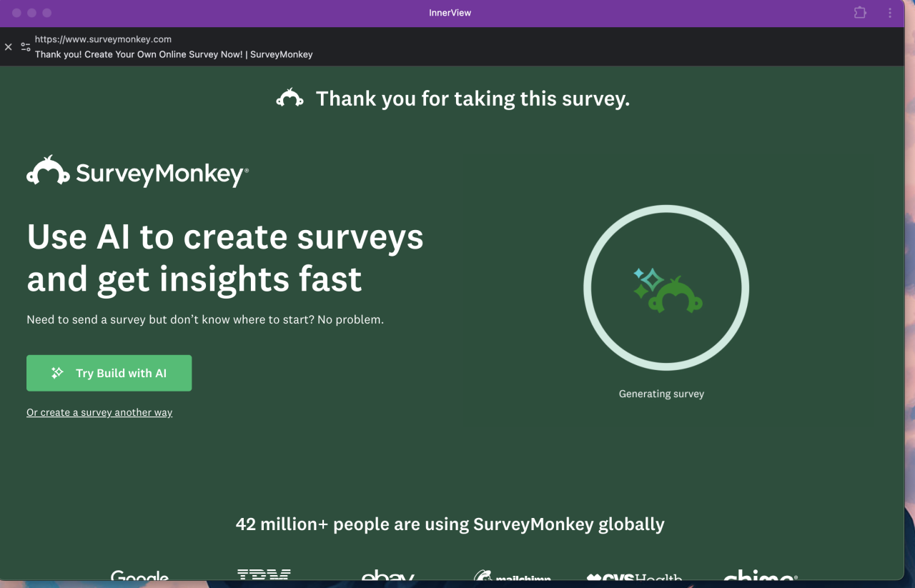Click the Try Build with AI button
The height and width of the screenshot is (588, 915).
click(109, 373)
